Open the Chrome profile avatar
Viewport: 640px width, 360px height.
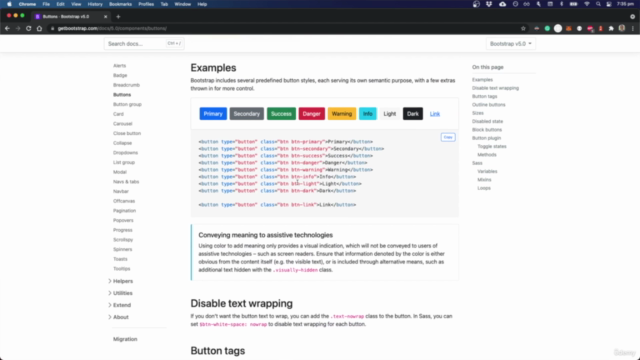click(x=622, y=28)
